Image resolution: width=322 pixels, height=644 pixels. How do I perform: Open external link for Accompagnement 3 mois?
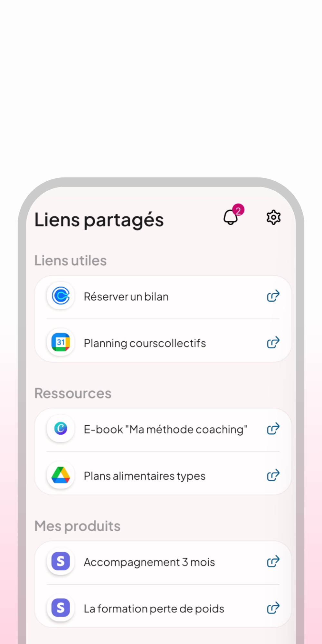click(273, 562)
